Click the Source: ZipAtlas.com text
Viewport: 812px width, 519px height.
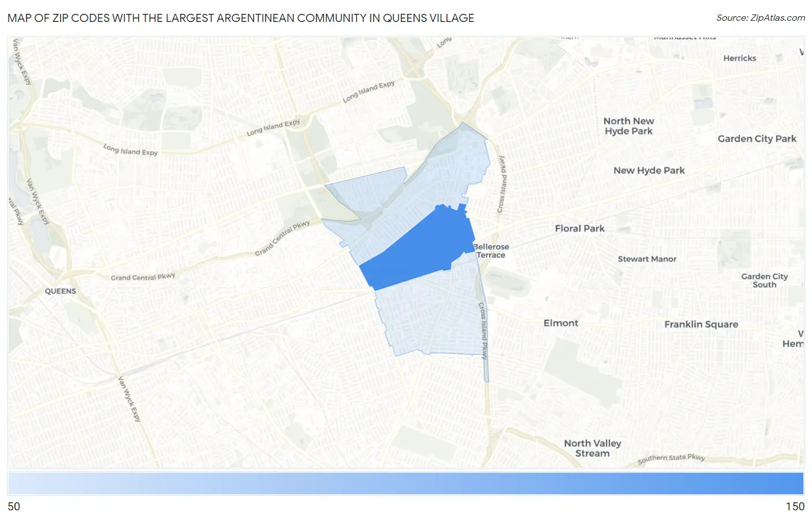tap(761, 18)
